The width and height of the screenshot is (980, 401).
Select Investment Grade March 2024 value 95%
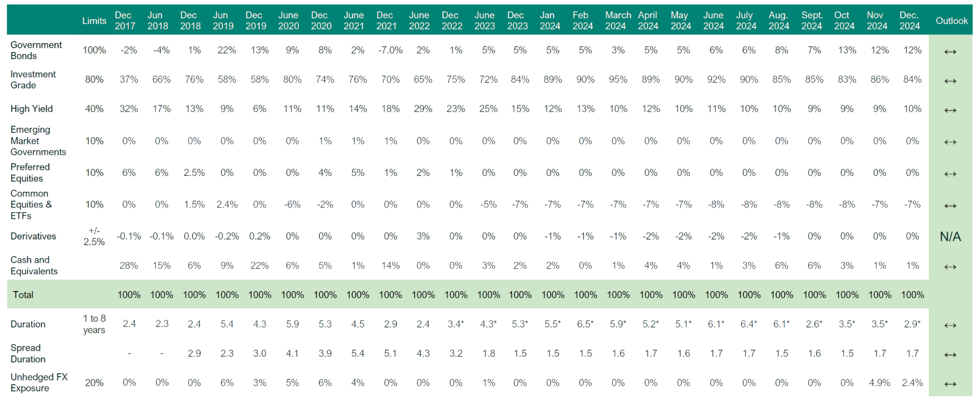coord(618,79)
